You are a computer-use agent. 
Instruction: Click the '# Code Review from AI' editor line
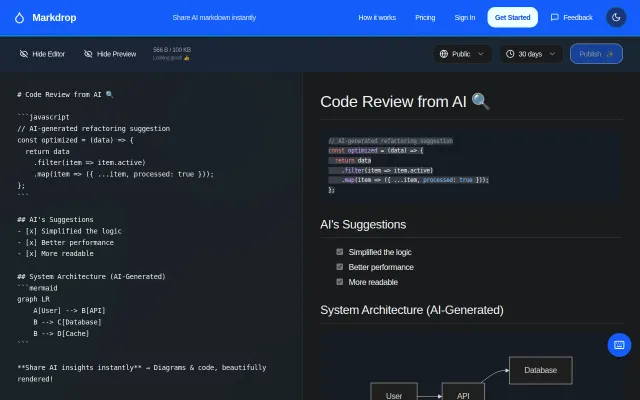tap(65, 95)
